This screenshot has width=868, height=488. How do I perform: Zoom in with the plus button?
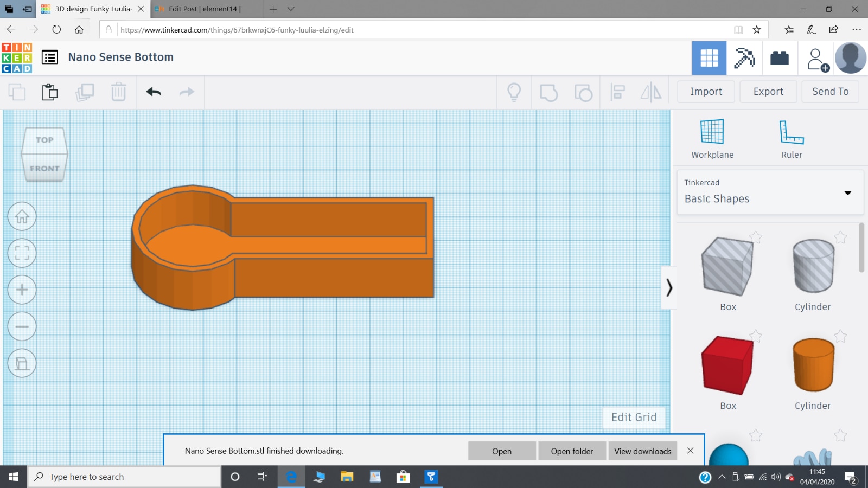tap(22, 290)
